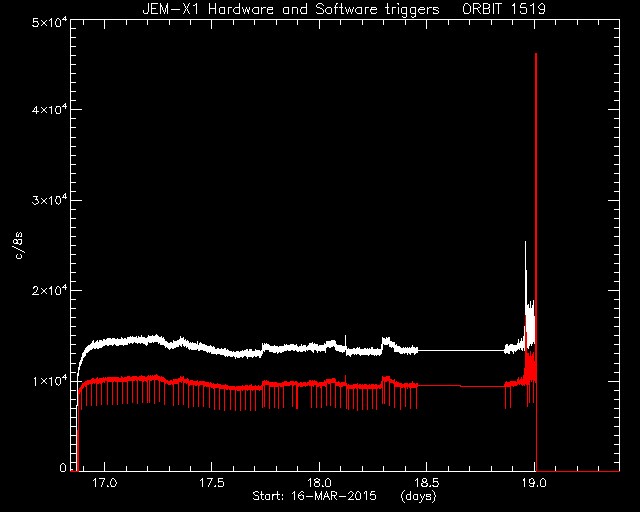Image resolution: width=640 pixels, height=512 pixels.
Task: Click the top of the tall red spike
Action: 536,54
